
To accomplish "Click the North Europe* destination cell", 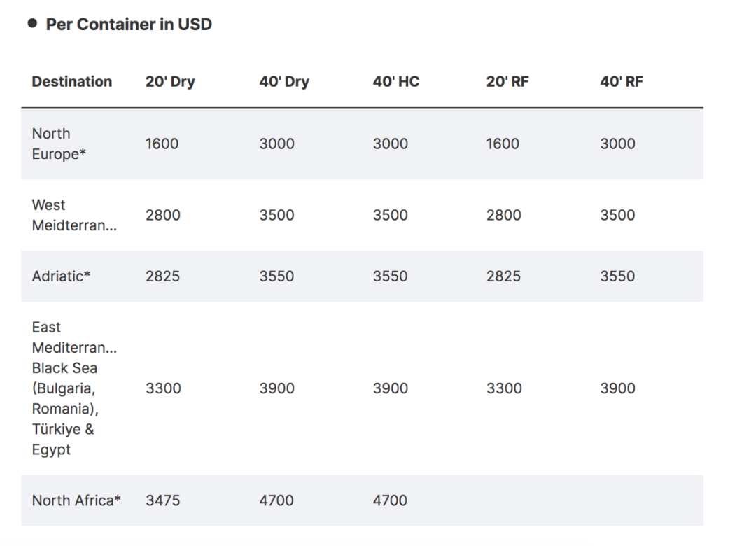I will [x=59, y=143].
